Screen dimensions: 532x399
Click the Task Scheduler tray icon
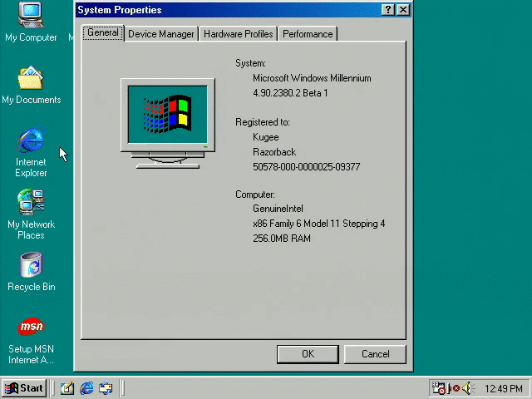[x=438, y=388]
